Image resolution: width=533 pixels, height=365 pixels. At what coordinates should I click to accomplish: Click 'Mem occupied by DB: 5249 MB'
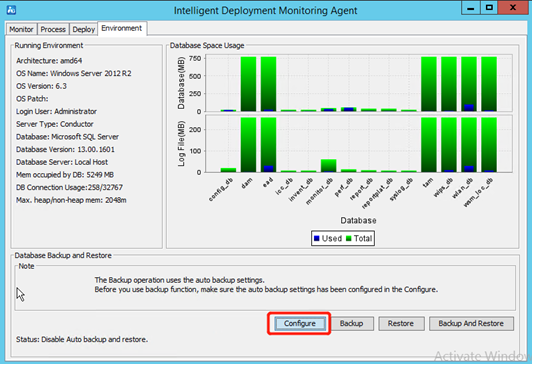pyautogui.click(x=65, y=175)
